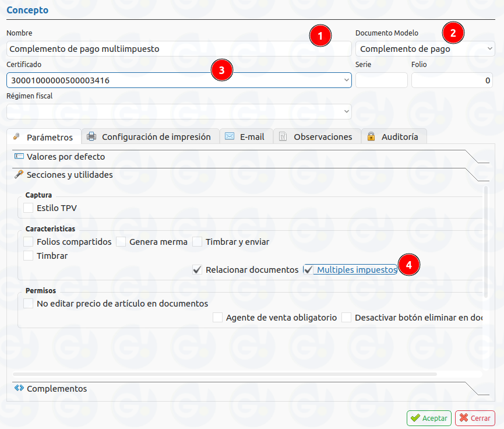The width and height of the screenshot is (504, 429).
Task: Click the Captura group label
Action: [x=38, y=195]
